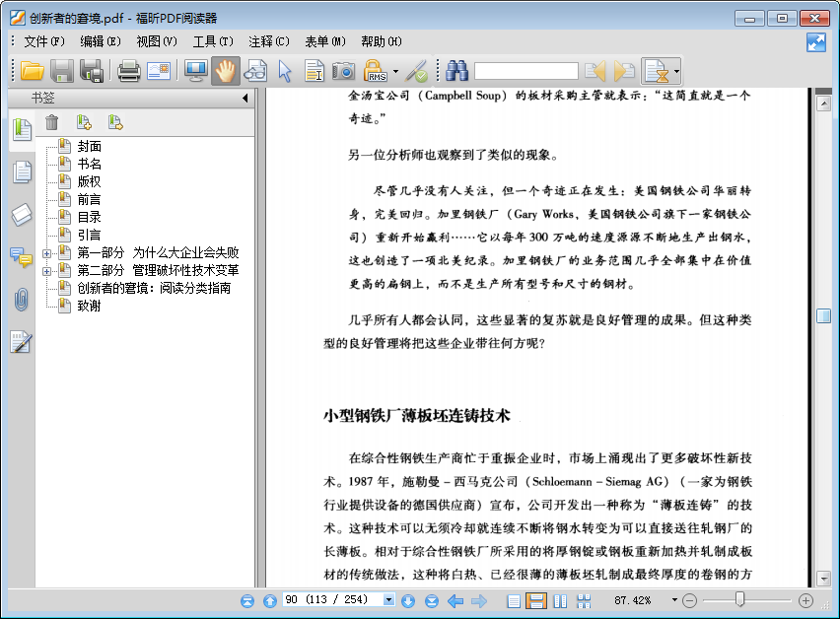Go to last page button
The width and height of the screenshot is (840, 619).
tap(432, 601)
